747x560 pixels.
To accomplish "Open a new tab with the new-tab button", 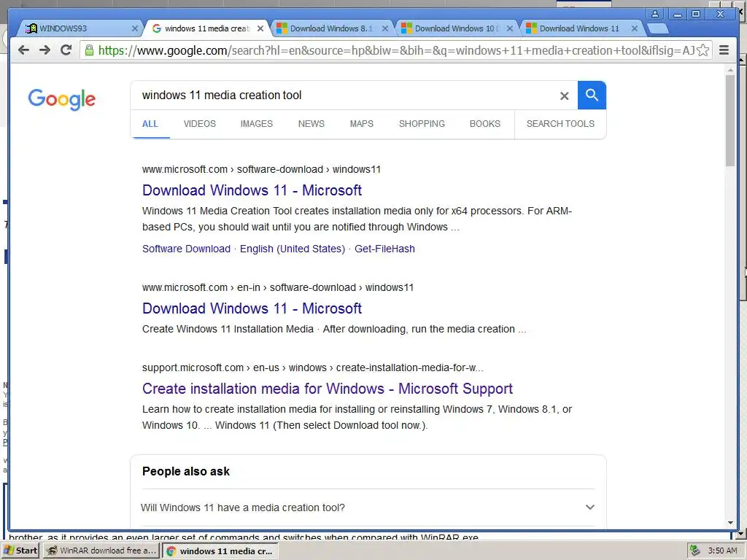I will tap(659, 28).
